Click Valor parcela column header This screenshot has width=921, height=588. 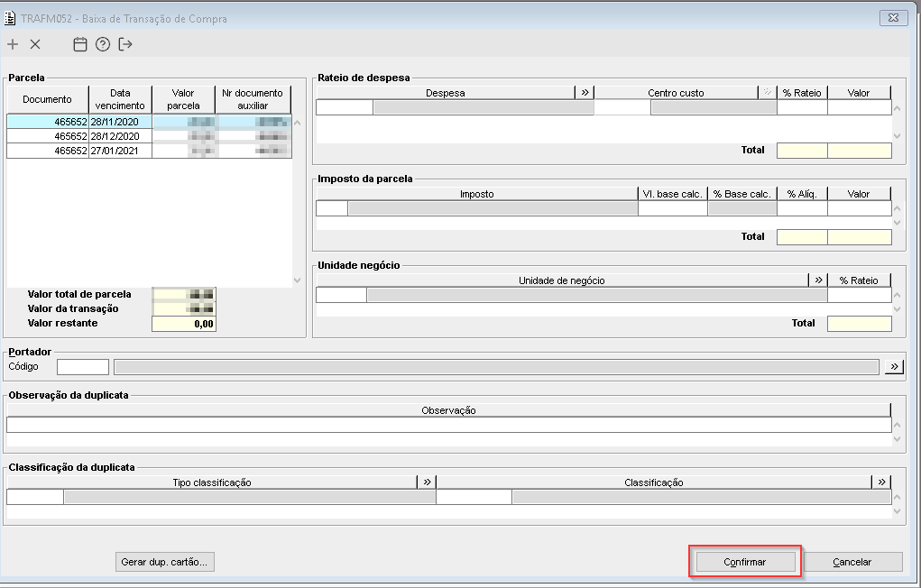[183, 99]
